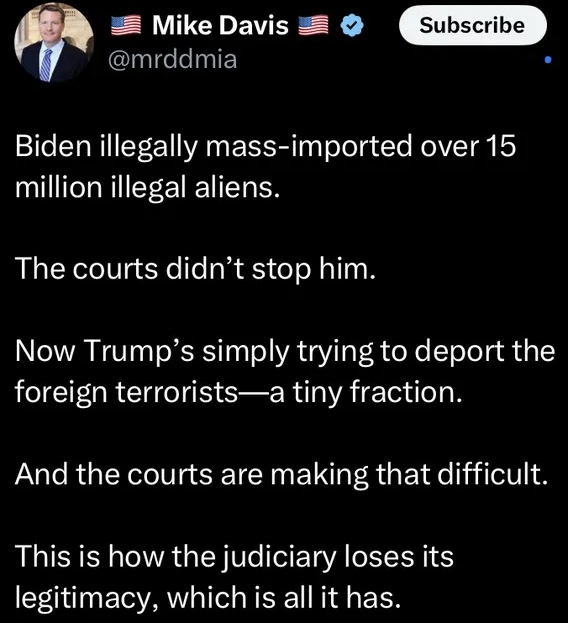Open the Mike Davis display name link
This screenshot has width=568, height=623.
click(x=220, y=25)
